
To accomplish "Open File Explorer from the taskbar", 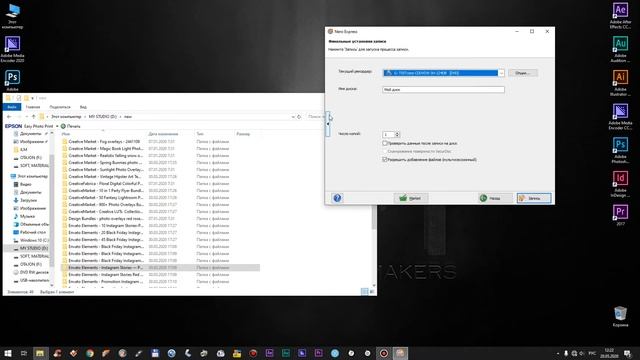I will (40, 353).
